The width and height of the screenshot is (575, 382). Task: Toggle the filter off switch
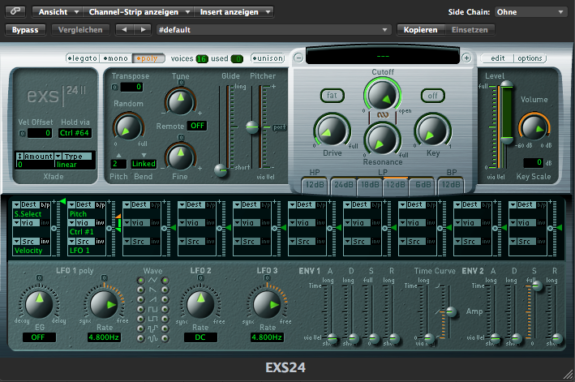pyautogui.click(x=432, y=96)
